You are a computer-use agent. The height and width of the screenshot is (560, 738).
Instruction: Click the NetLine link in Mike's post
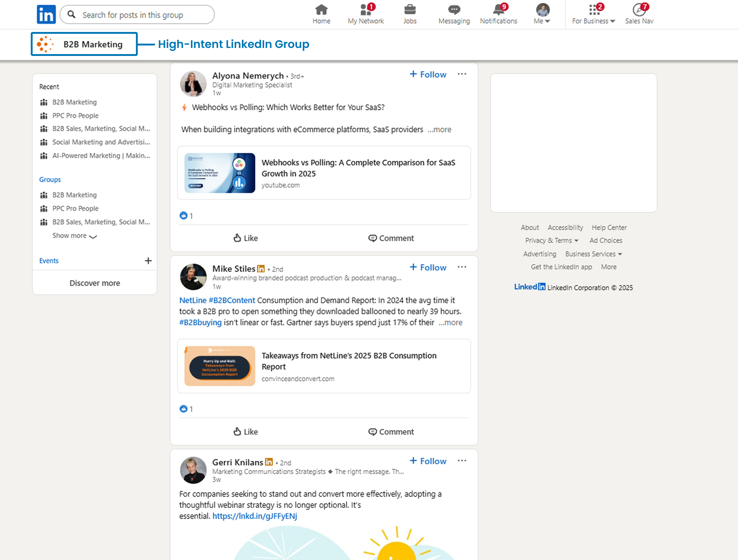(193, 300)
